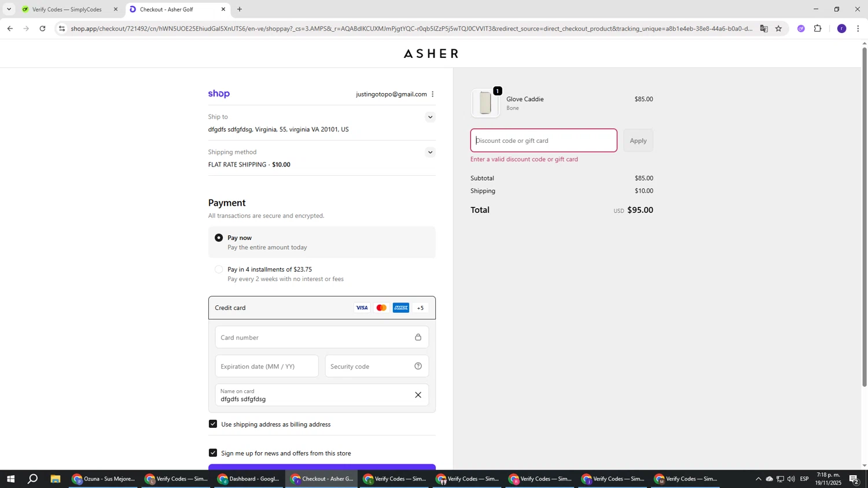Switch to Dashboard - Google taskbar window
The height and width of the screenshot is (488, 868).
pyautogui.click(x=249, y=479)
